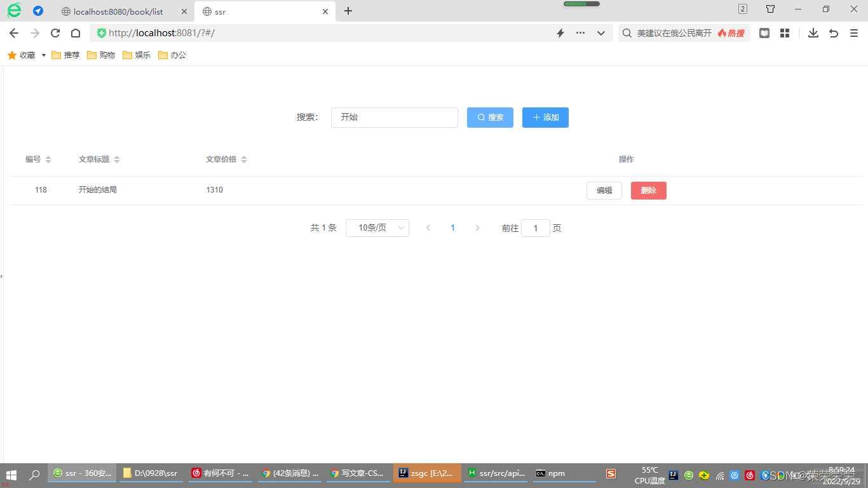The width and height of the screenshot is (868, 488).
Task: Switch to zsgc IntelliJ taskbar item
Action: coord(427,473)
